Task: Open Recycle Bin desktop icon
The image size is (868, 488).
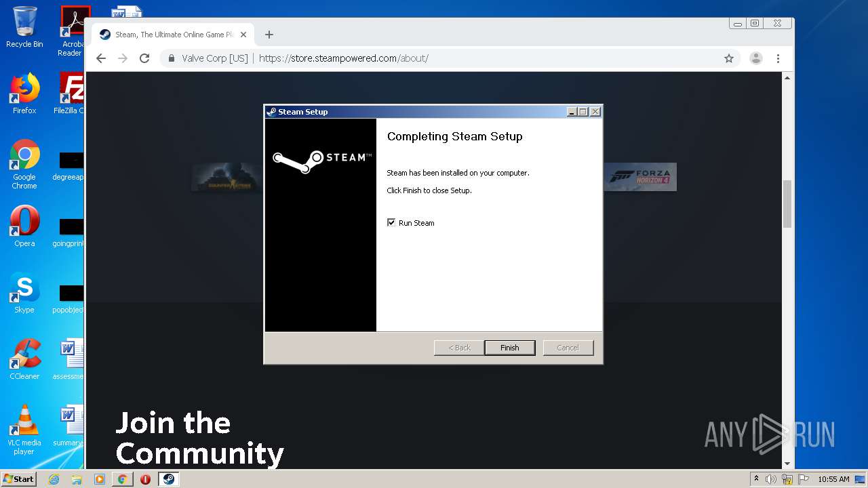Action: click(x=24, y=27)
